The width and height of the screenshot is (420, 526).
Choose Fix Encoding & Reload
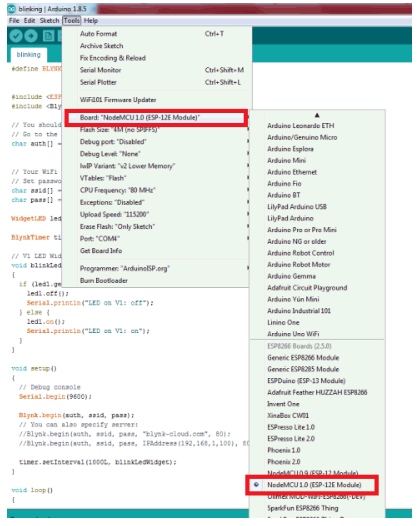click(x=156, y=58)
